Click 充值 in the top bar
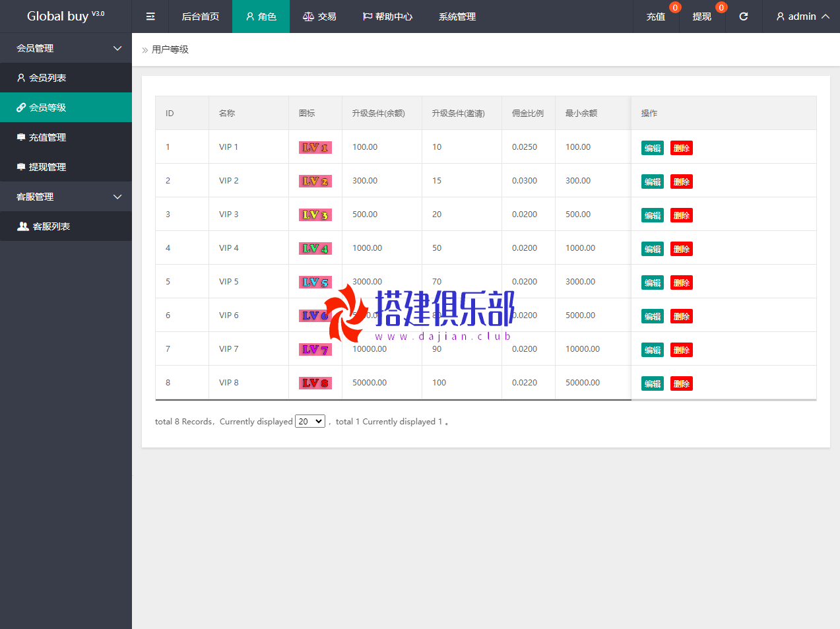The image size is (840, 629). pos(656,17)
